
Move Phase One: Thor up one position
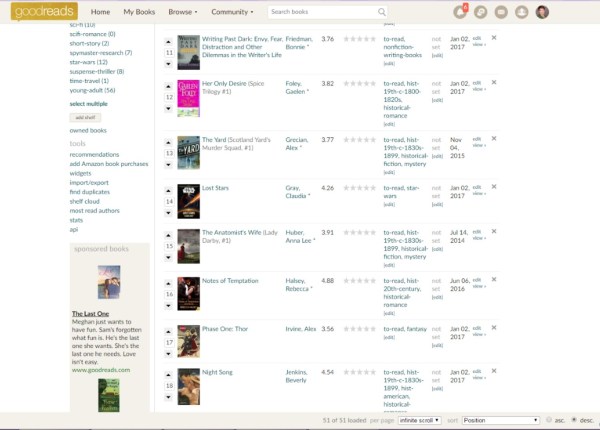coord(168,331)
